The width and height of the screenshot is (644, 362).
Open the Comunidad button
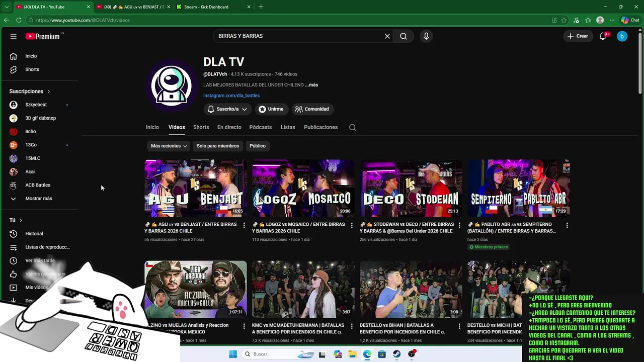pos(312,109)
